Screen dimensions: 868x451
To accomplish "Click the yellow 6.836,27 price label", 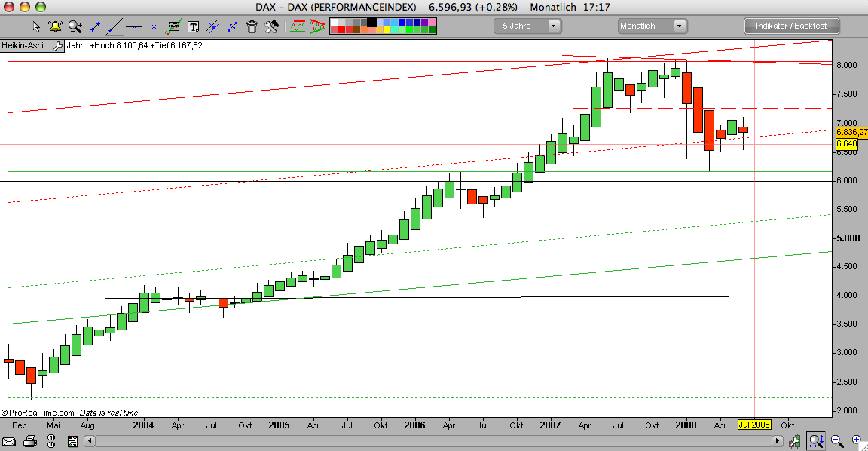I will pyautogui.click(x=851, y=133).
